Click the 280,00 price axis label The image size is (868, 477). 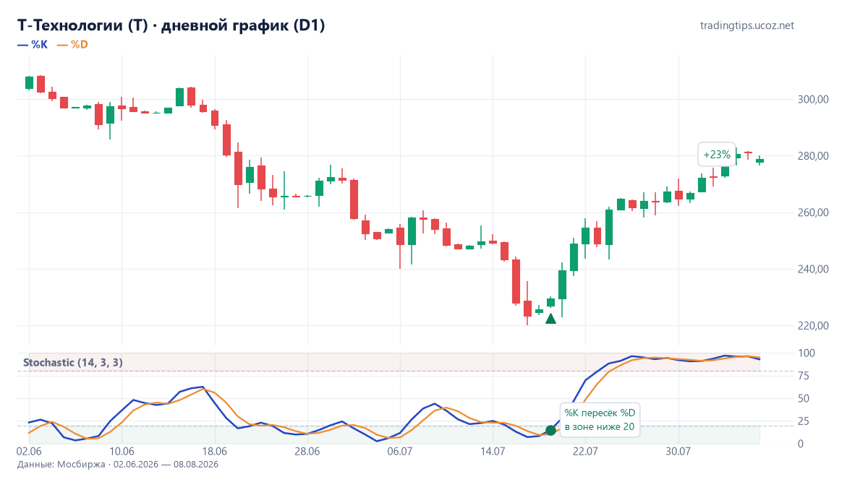coord(813,155)
